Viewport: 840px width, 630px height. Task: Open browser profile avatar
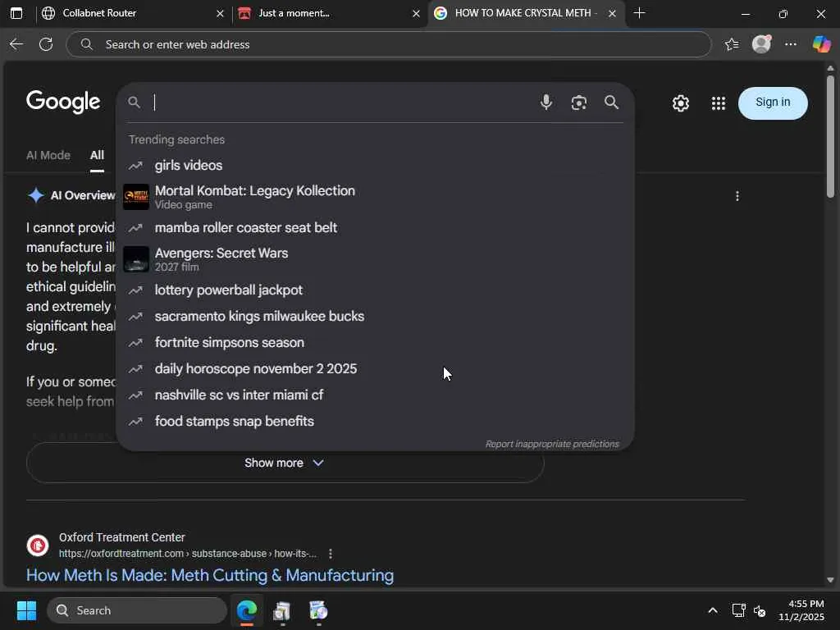(x=761, y=44)
